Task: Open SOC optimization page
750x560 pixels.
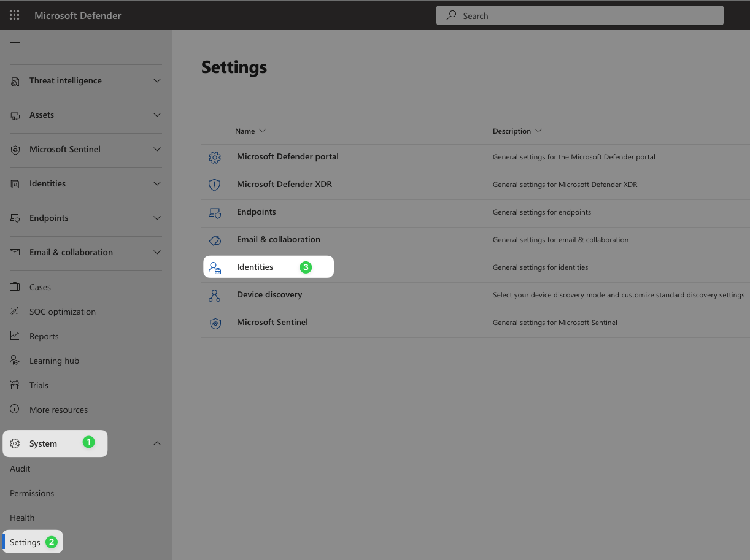Action: coord(63,312)
